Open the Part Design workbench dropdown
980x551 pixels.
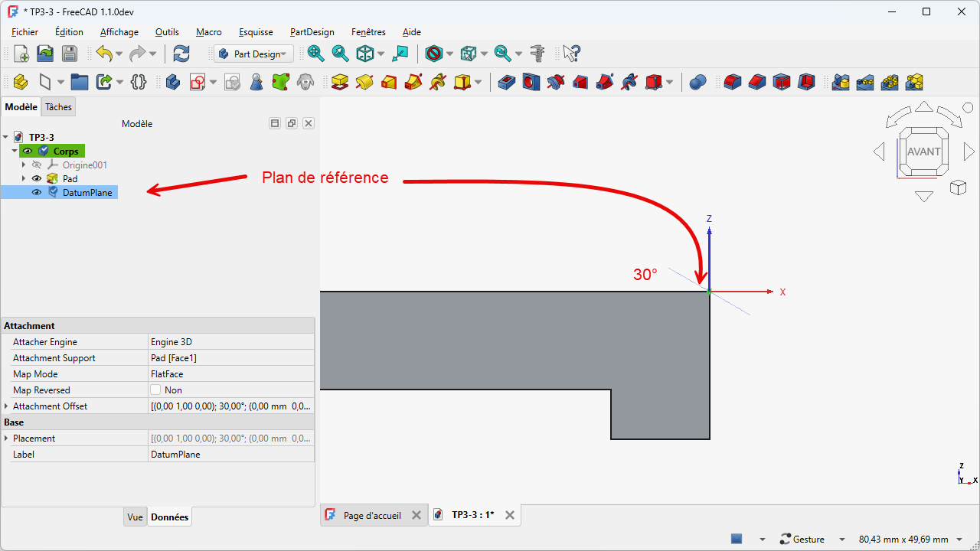[253, 54]
